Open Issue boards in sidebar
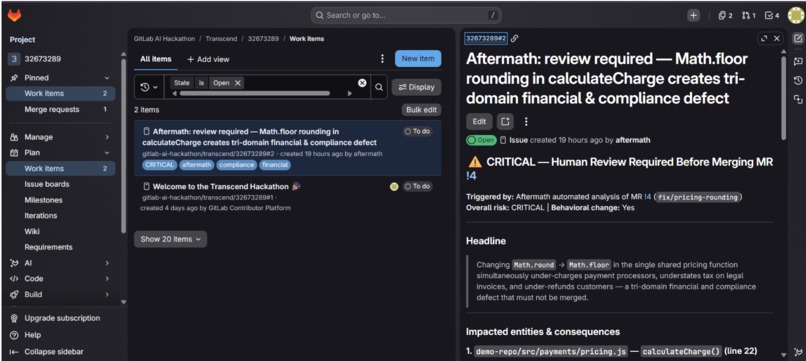 61,184
